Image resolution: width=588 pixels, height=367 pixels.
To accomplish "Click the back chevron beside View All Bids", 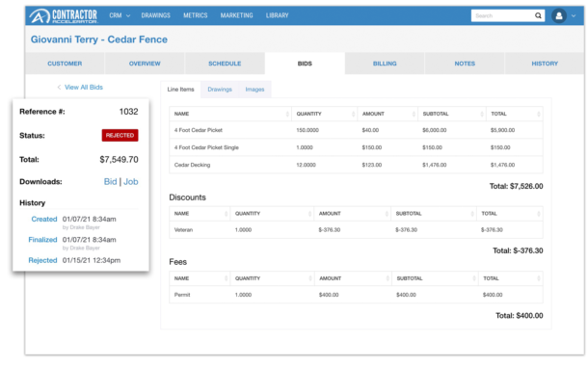I will point(59,88).
